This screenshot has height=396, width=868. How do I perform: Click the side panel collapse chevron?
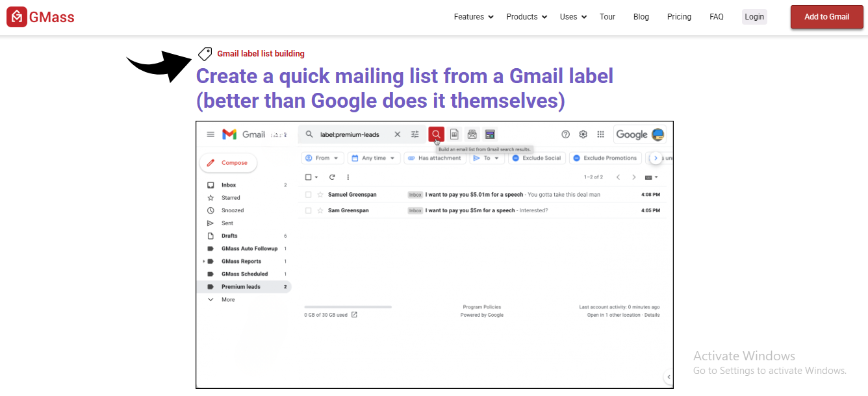[669, 377]
